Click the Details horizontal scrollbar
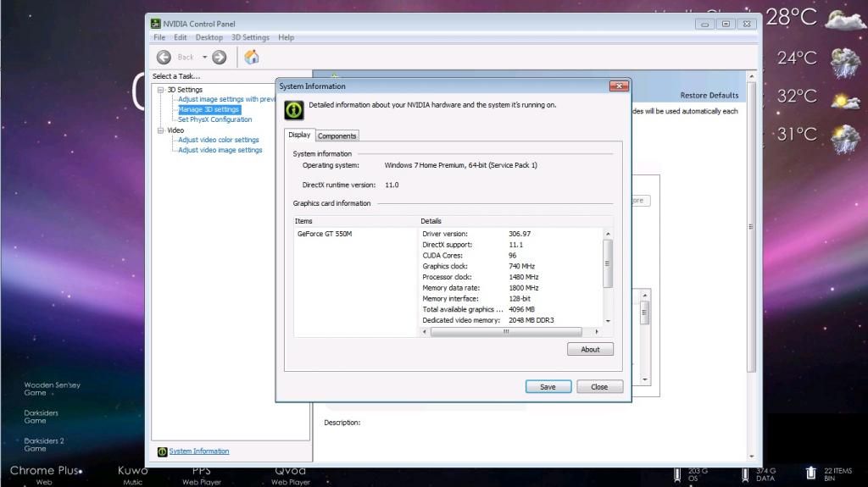 tap(506, 331)
